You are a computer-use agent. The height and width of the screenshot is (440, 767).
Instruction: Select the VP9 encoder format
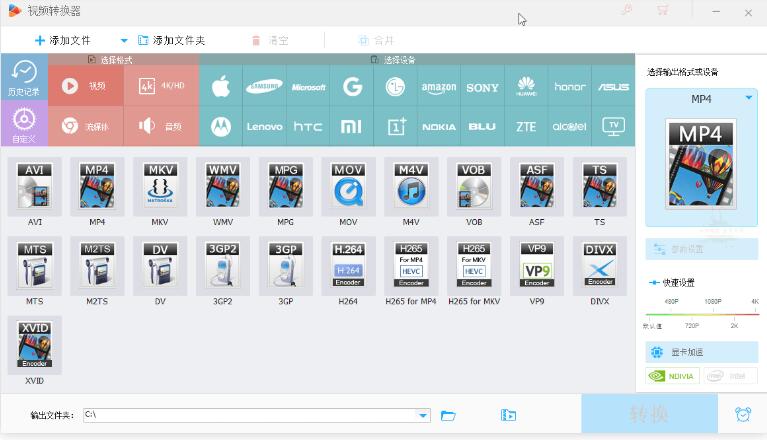coord(537,264)
